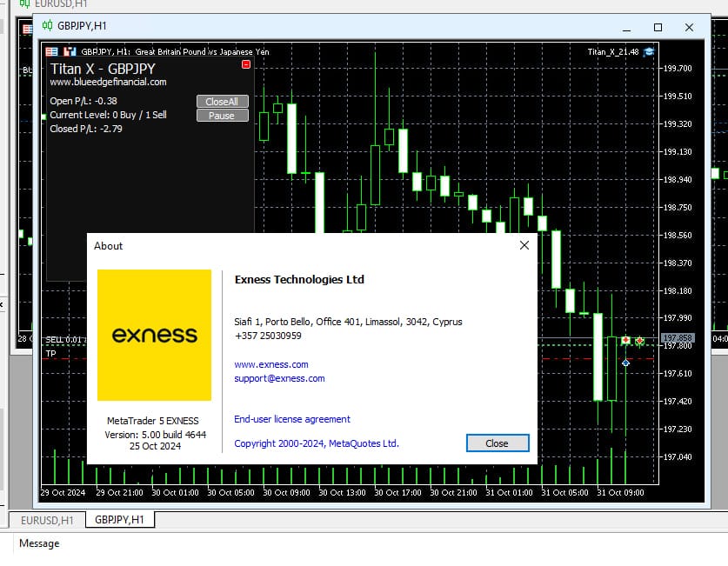728x566 pixels.
Task: Close the About dialog with X
Action: [x=524, y=246]
